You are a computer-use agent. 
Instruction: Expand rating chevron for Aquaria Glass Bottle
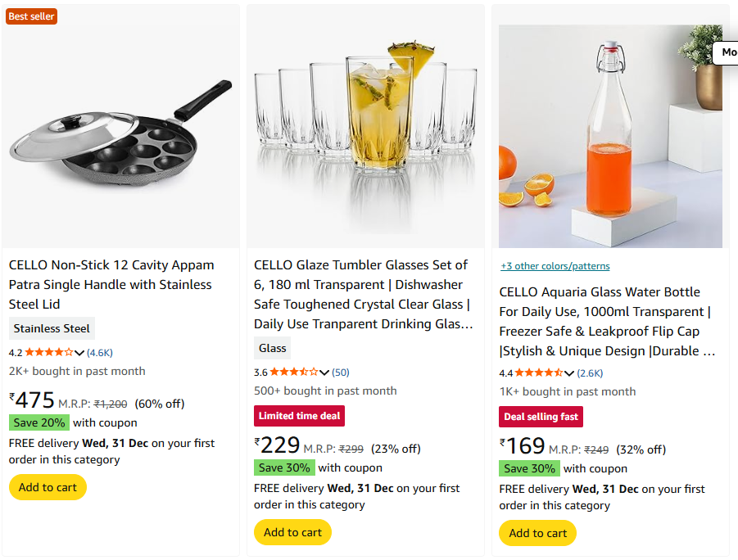click(570, 373)
